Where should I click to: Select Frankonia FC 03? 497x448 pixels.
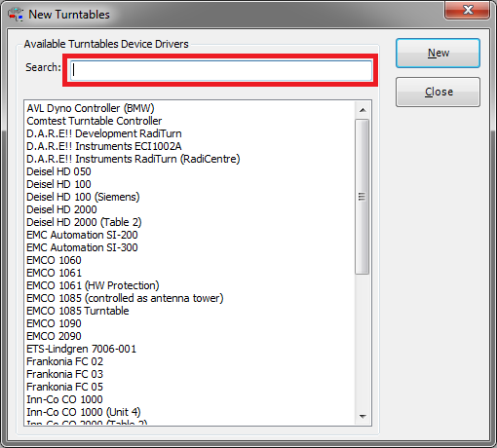point(64,374)
